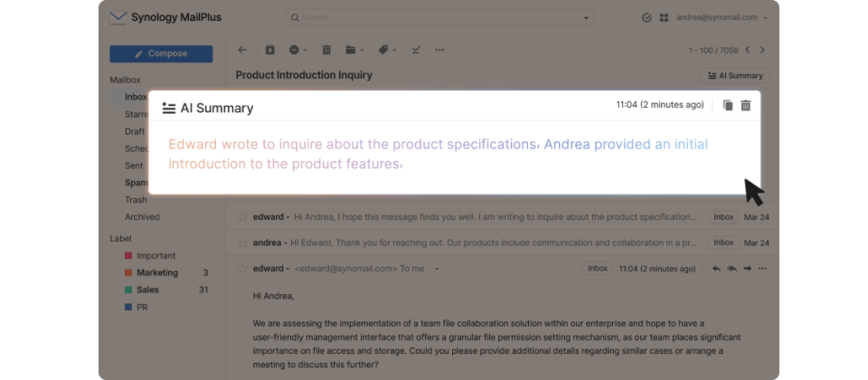Screen dimensions: 868x380
Task: Open the Trash mailbox folder
Action: 136,200
